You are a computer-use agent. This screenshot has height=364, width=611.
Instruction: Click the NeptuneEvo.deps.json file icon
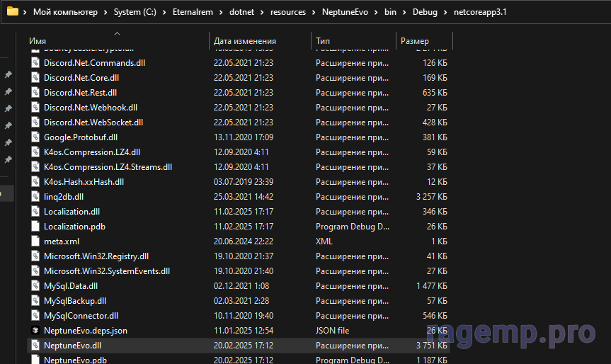click(35, 330)
